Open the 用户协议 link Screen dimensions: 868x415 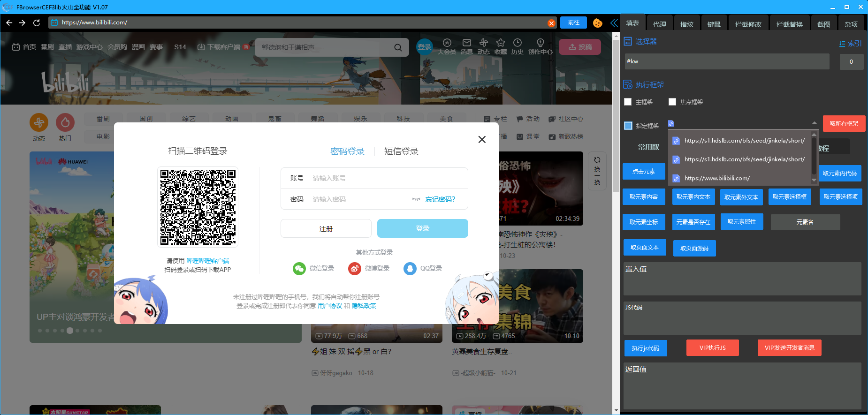click(330, 306)
